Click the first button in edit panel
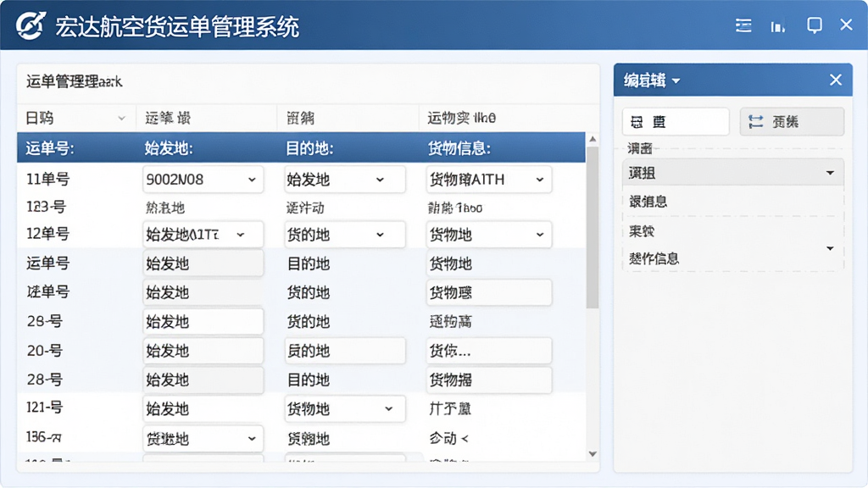Screen dimensions: 868x488 click(676, 122)
